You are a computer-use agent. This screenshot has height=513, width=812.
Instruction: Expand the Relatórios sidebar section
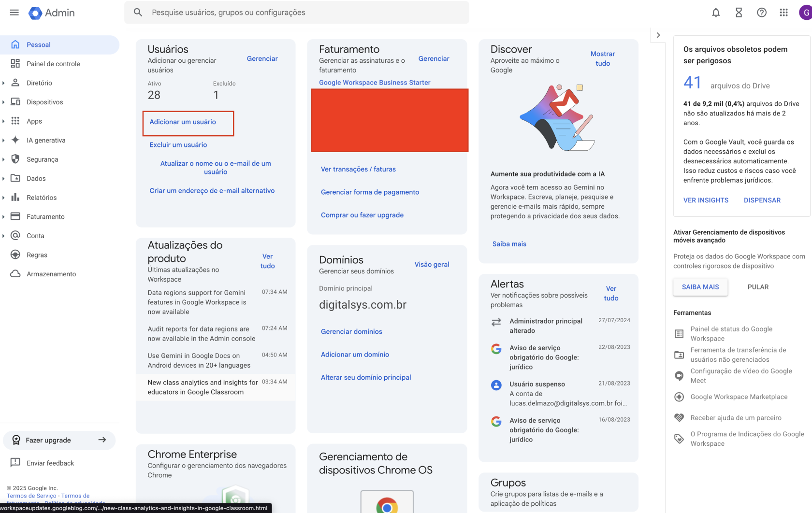point(4,198)
